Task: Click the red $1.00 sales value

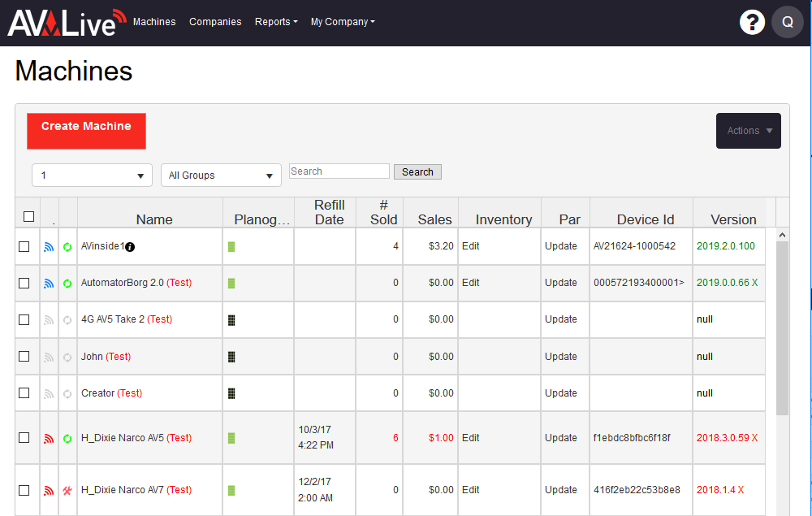Action: click(441, 438)
